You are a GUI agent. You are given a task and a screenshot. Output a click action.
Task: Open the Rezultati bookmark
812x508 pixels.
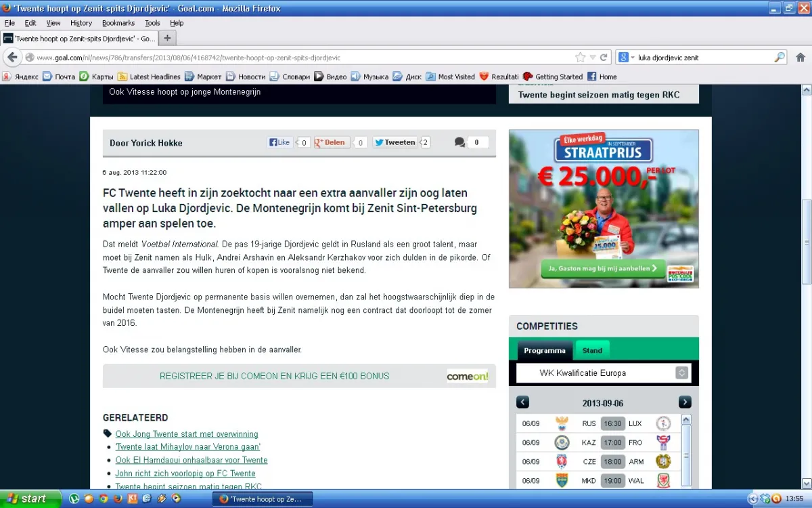(499, 77)
